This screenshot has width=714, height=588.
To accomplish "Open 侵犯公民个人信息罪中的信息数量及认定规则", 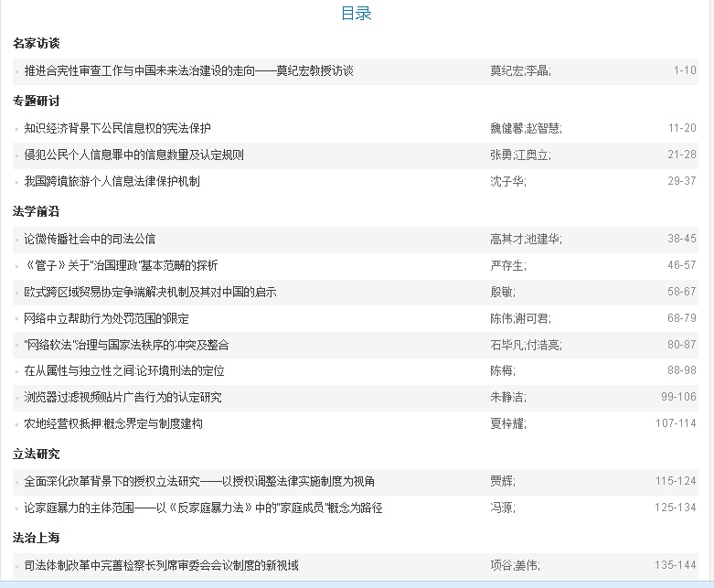I will pos(134,155).
